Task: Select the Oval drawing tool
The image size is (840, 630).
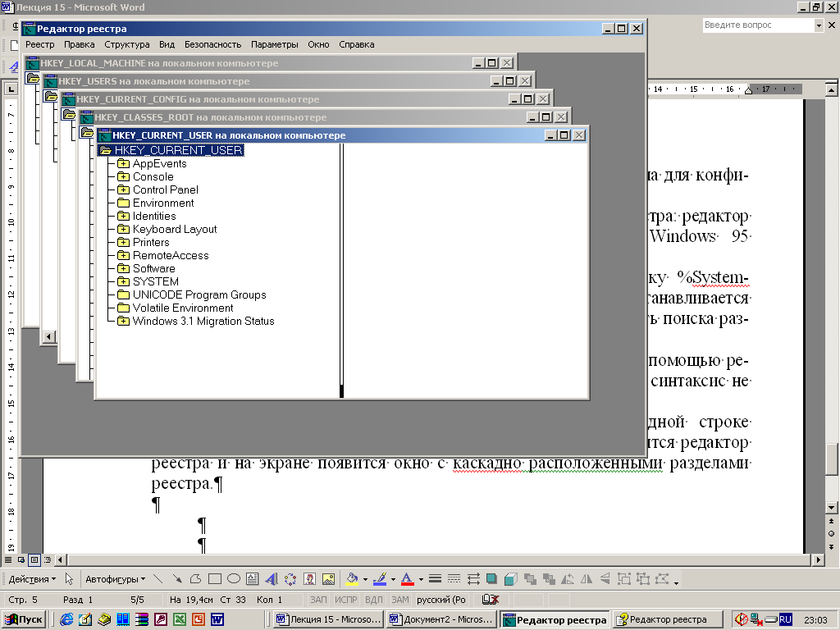Action: pos(234,579)
